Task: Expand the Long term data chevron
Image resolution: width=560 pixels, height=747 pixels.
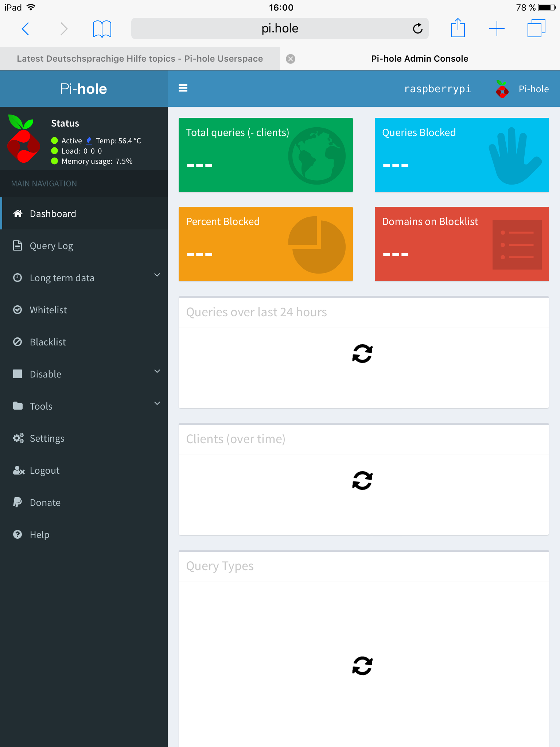Action: click(x=157, y=275)
